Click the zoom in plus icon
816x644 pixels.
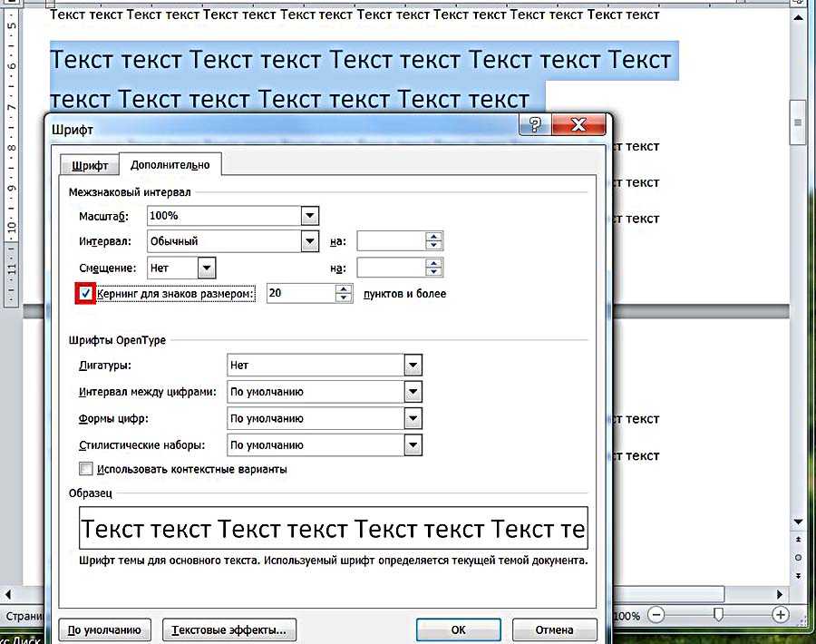pyautogui.click(x=780, y=615)
